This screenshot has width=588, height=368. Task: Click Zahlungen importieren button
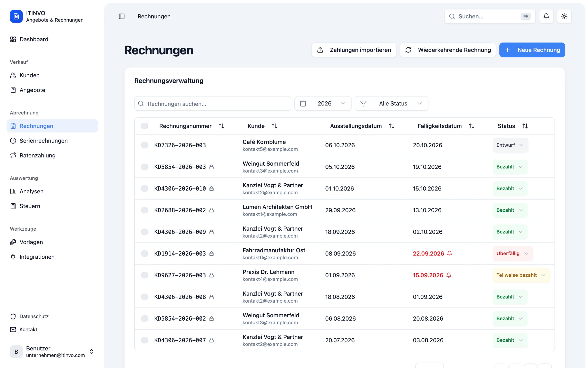tap(354, 50)
